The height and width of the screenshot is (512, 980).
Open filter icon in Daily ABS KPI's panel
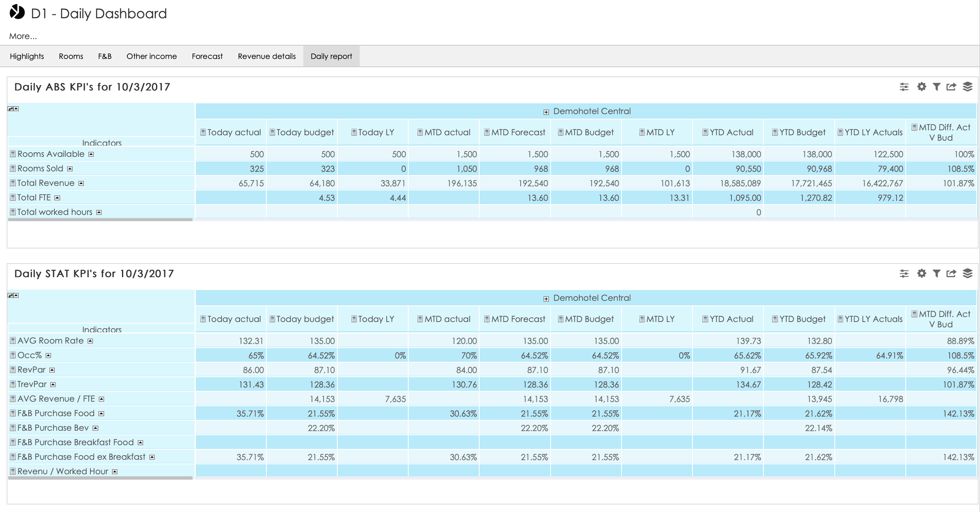pos(936,87)
